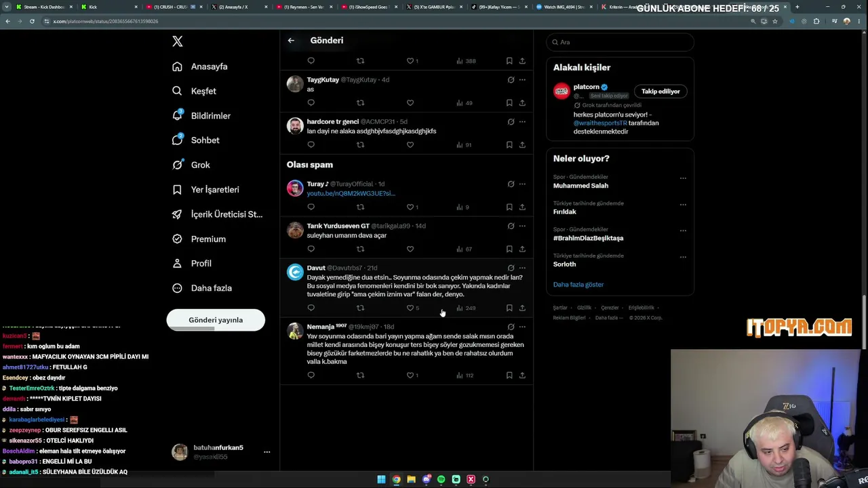
Task: Open the X logo home link
Action: [178, 41]
